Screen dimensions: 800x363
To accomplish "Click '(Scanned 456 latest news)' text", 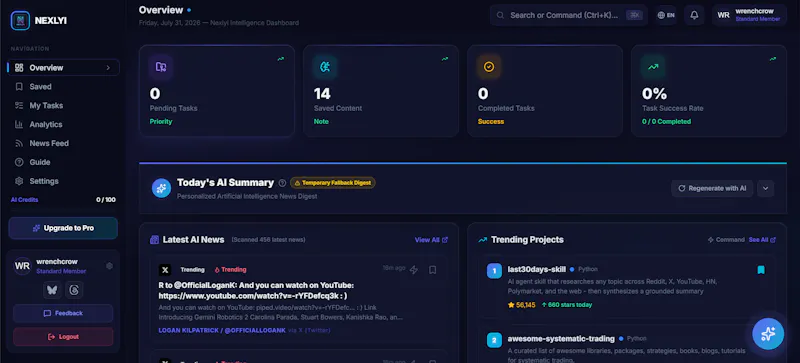I will point(268,240).
